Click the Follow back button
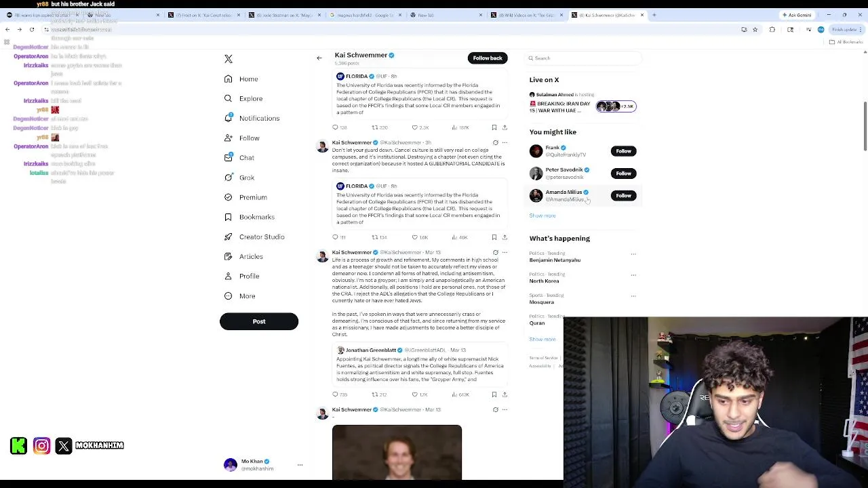868x488 pixels. [x=488, y=58]
